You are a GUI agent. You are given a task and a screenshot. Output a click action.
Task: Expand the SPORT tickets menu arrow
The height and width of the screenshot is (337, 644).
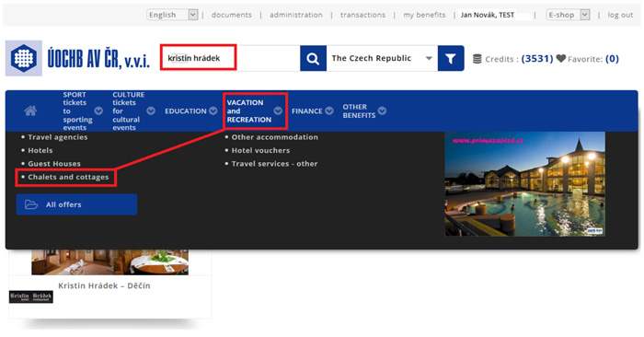coord(98,110)
